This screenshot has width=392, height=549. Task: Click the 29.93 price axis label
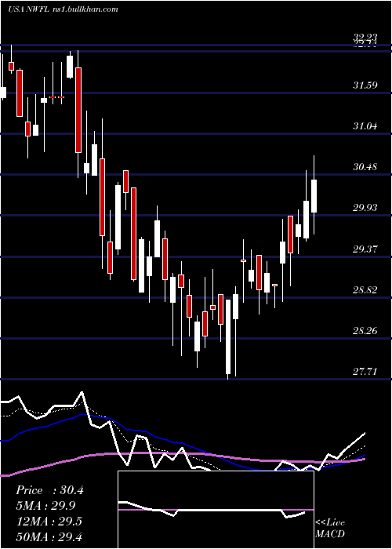[x=365, y=208]
